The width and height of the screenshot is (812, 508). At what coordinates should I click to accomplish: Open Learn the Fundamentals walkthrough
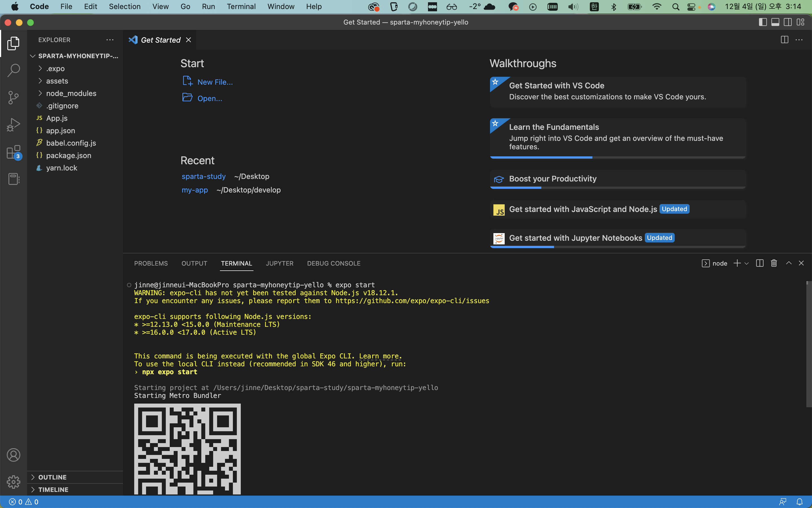click(618, 138)
